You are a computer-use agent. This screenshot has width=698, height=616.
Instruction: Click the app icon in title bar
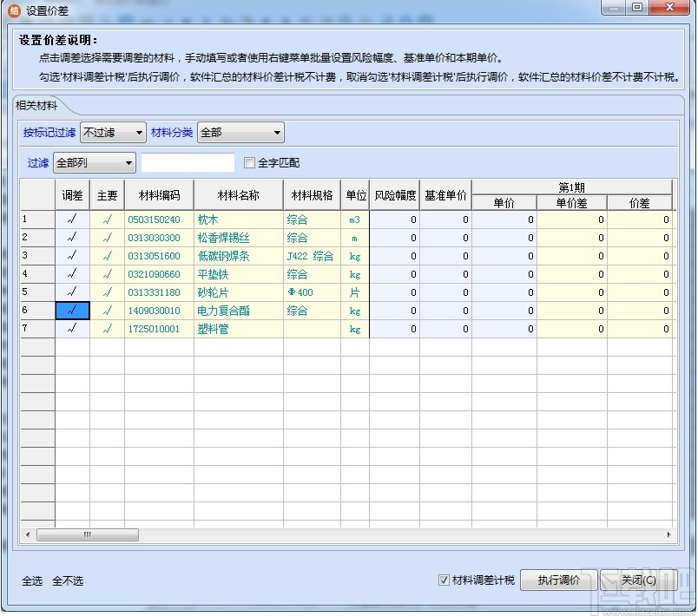14,10
